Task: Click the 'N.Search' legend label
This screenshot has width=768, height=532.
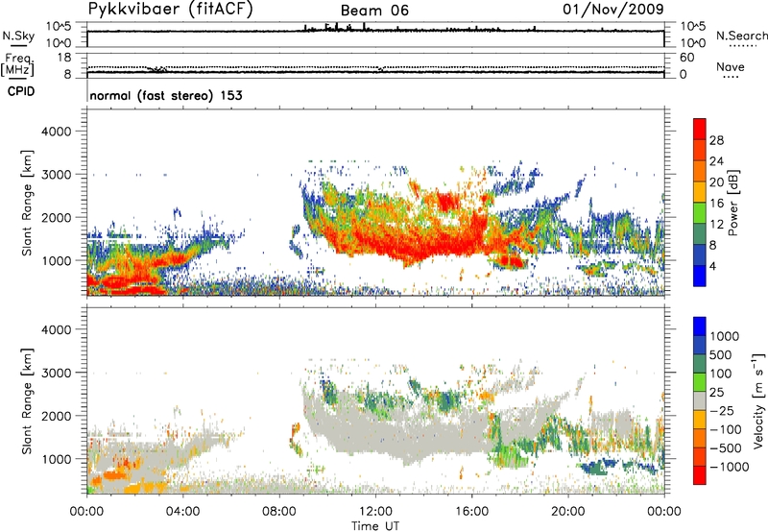Action: [x=742, y=36]
